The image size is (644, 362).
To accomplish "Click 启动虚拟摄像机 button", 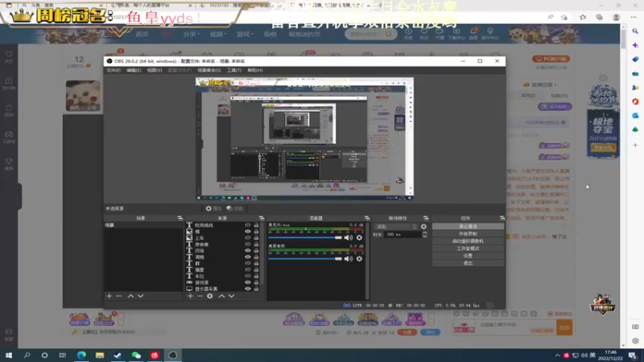I will [x=468, y=241].
